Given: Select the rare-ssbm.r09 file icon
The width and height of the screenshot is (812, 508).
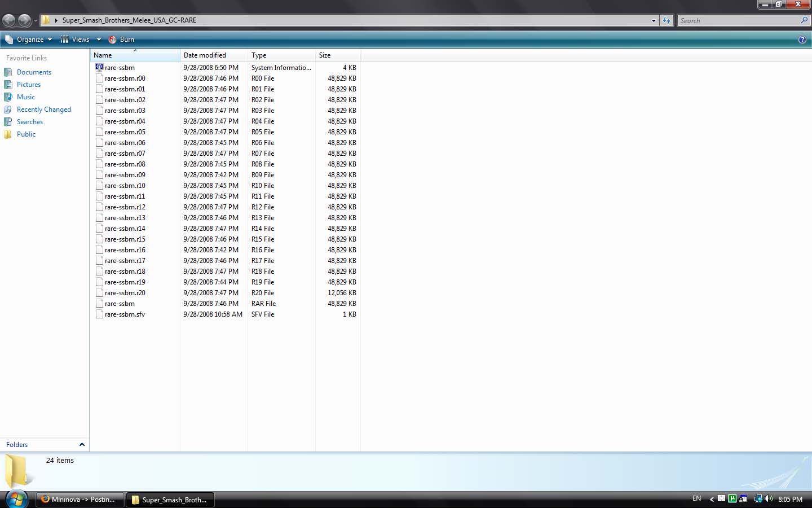Looking at the screenshot, I should (99, 175).
